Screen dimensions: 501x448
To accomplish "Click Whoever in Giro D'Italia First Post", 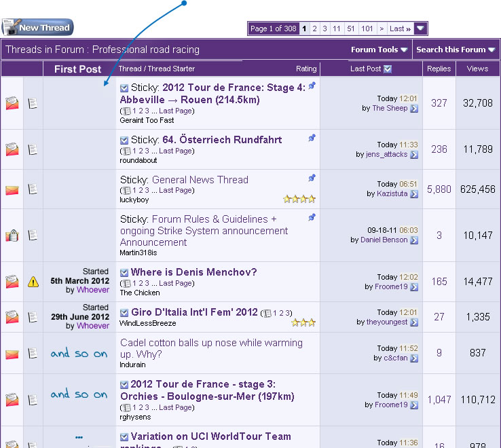I will point(93,326).
